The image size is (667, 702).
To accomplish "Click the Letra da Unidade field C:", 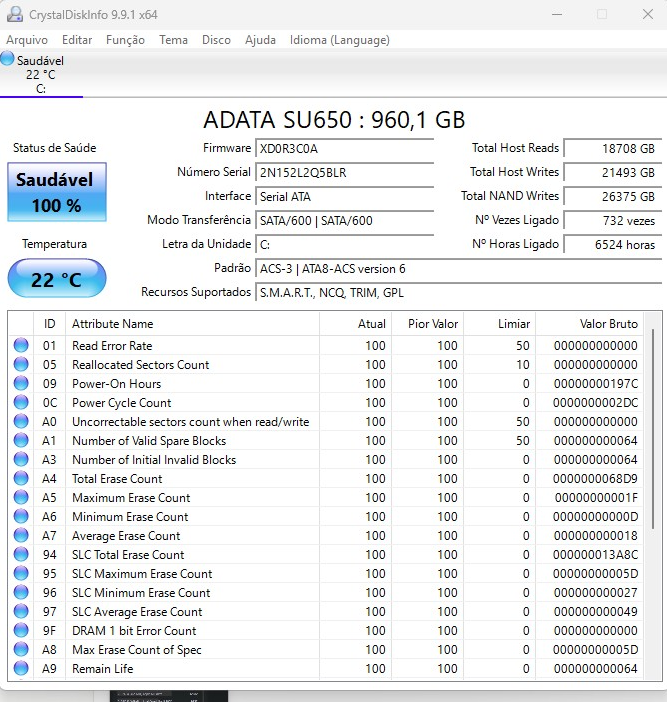I will 345,244.
